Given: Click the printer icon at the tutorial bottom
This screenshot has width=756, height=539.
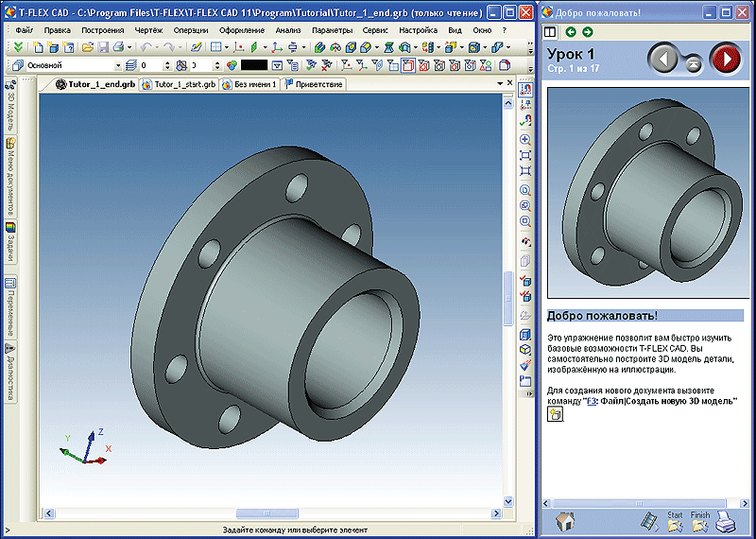Looking at the screenshot, I should (x=727, y=521).
